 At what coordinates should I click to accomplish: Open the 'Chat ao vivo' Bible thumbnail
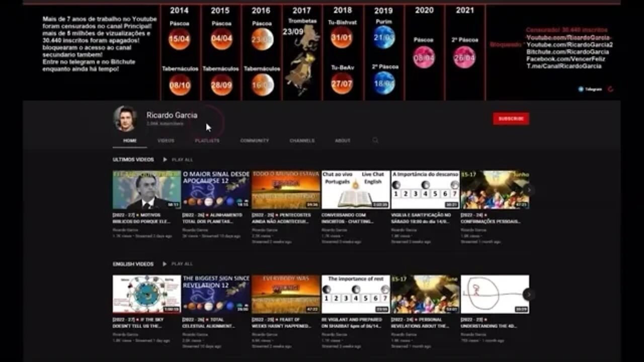[355, 190]
